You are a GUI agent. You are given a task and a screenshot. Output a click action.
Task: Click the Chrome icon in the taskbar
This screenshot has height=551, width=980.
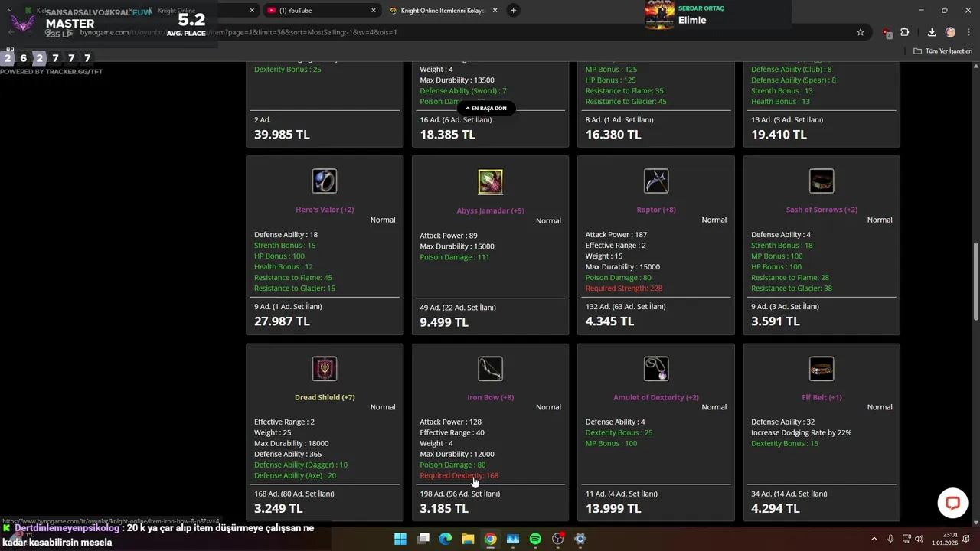[490, 539]
